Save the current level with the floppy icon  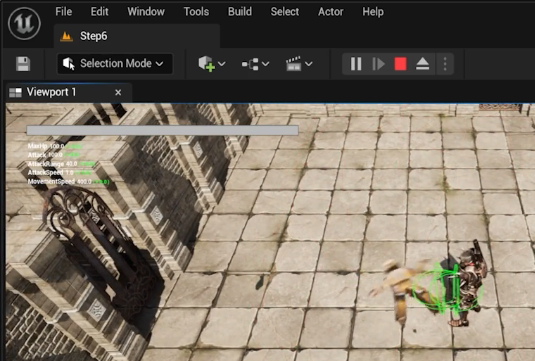pyautogui.click(x=23, y=64)
